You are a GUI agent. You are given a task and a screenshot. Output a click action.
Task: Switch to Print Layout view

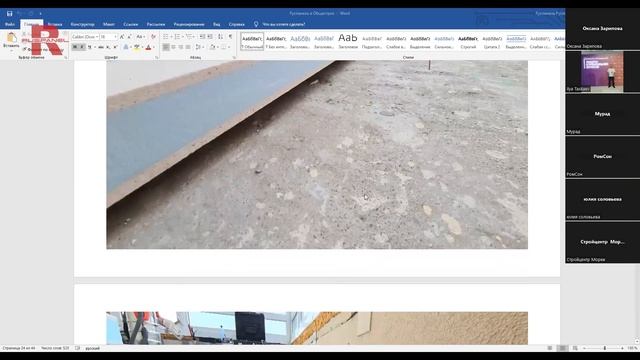pos(562,348)
